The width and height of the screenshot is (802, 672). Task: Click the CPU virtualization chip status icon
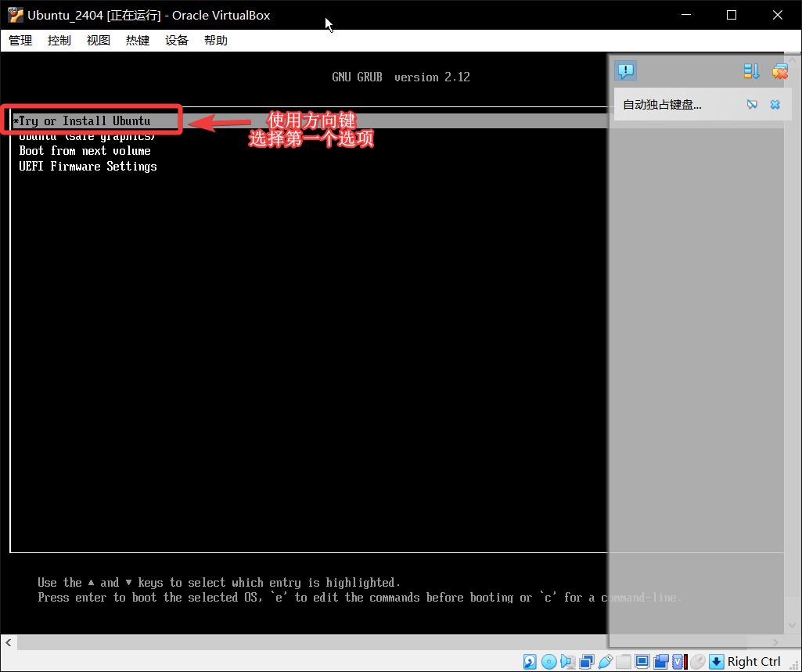click(x=679, y=662)
